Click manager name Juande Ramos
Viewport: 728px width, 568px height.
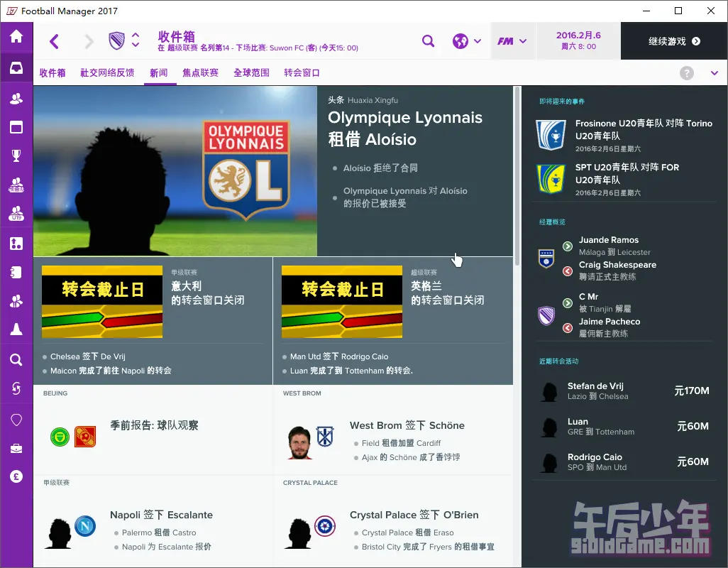pos(608,240)
